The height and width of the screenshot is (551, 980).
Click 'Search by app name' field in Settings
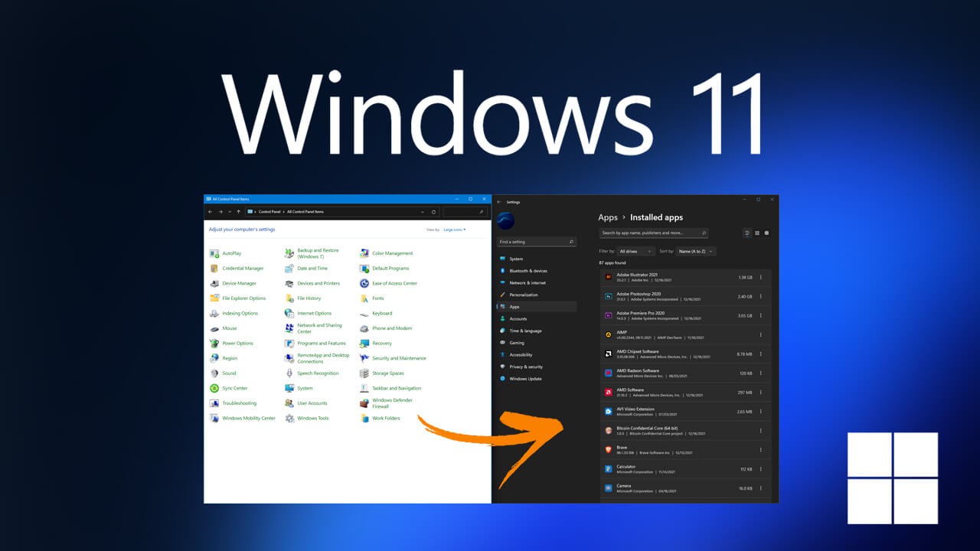[653, 233]
